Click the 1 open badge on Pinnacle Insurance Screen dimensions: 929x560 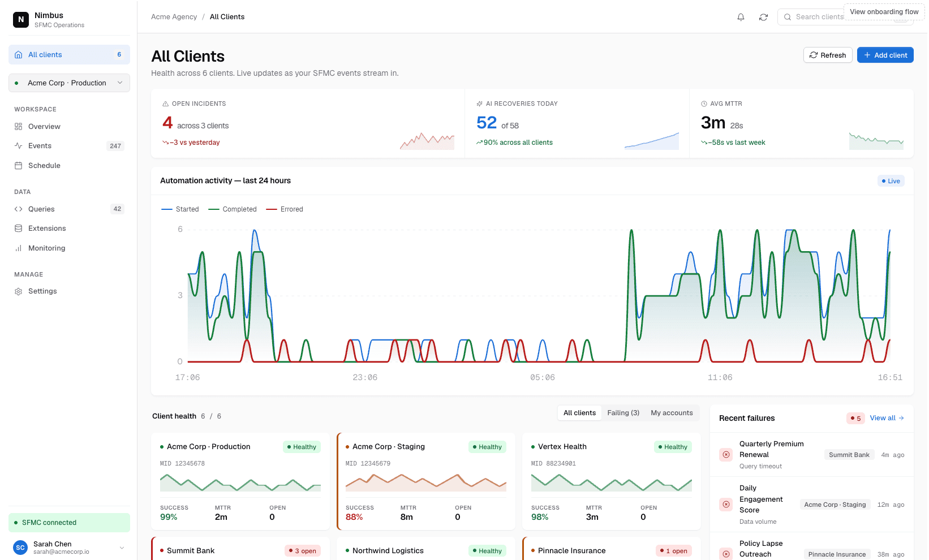pos(674,551)
